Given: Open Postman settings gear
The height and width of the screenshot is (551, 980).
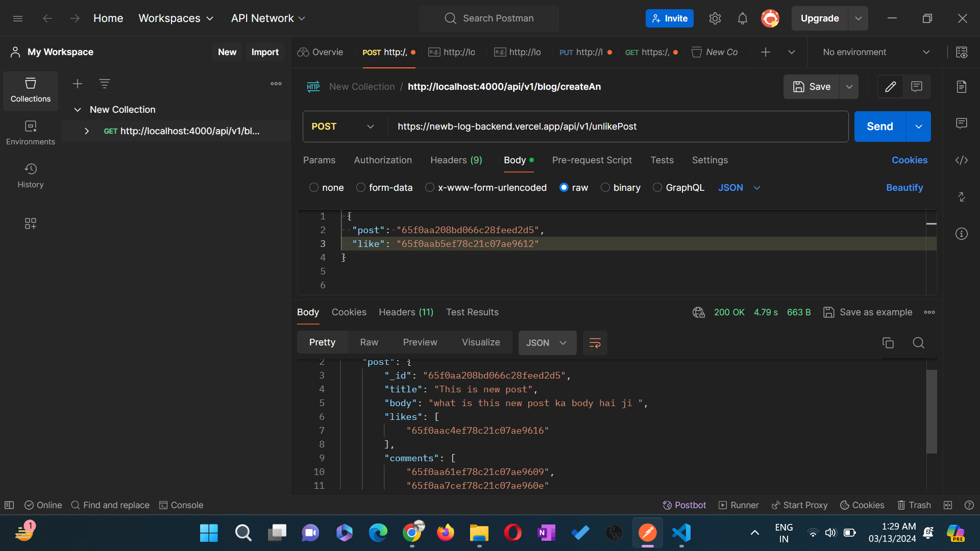Looking at the screenshot, I should 715,18.
